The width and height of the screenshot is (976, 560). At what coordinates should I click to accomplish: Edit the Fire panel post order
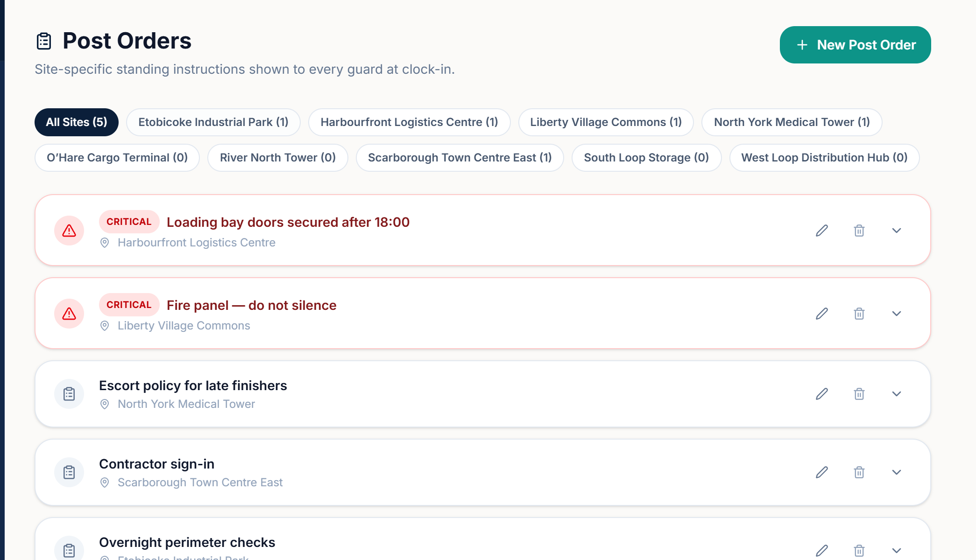click(x=822, y=314)
